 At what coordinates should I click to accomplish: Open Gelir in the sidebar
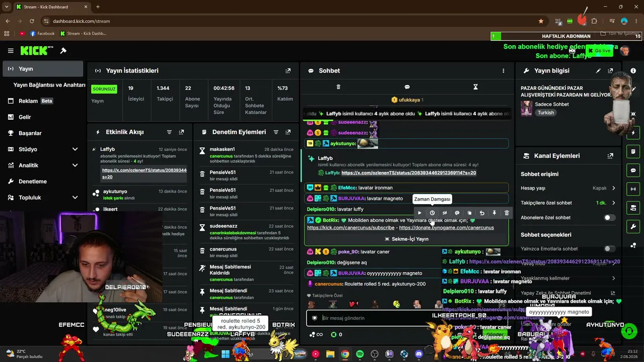pyautogui.click(x=43, y=117)
